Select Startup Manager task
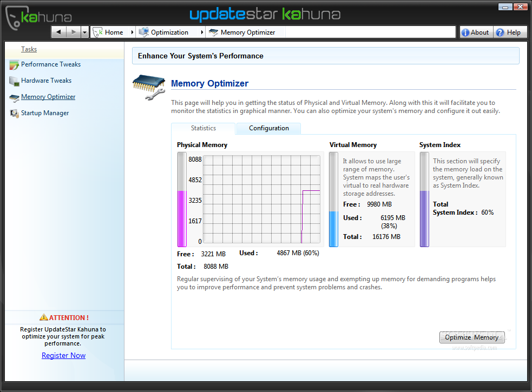The height and width of the screenshot is (392, 532). click(x=45, y=113)
